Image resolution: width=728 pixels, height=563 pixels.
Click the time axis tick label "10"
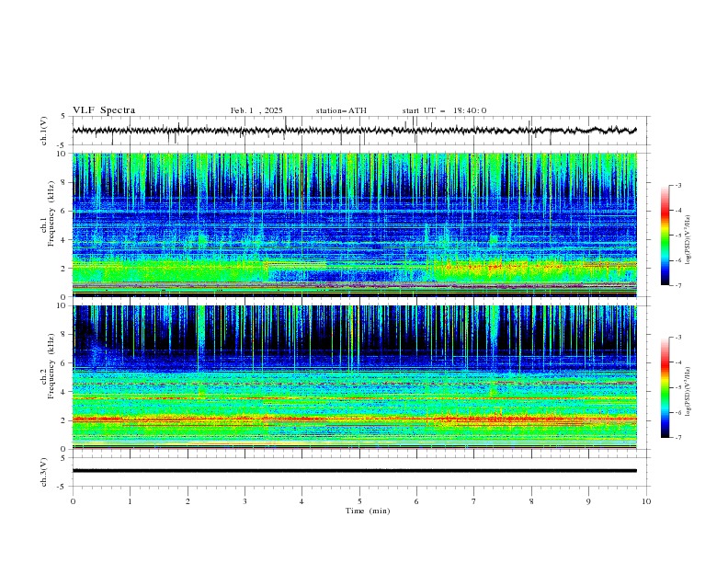pyautogui.click(x=646, y=501)
